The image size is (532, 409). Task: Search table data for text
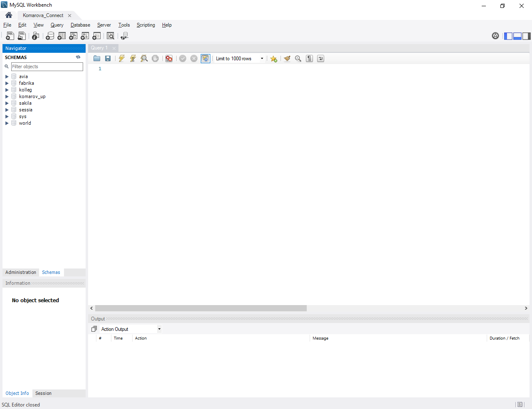pos(111,36)
